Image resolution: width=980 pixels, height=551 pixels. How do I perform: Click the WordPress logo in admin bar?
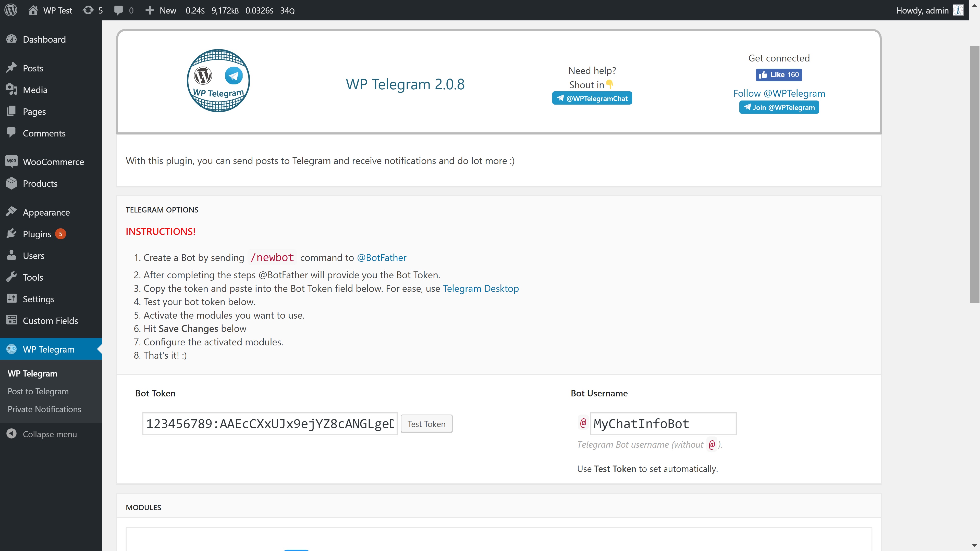11,10
